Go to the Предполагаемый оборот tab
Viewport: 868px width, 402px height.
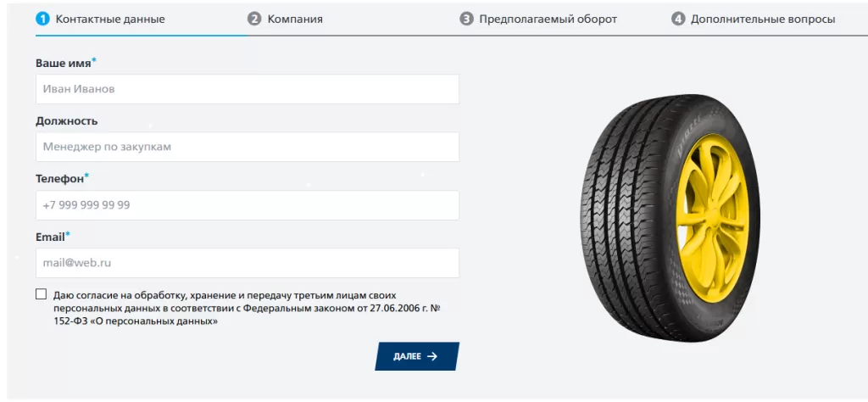click(548, 19)
